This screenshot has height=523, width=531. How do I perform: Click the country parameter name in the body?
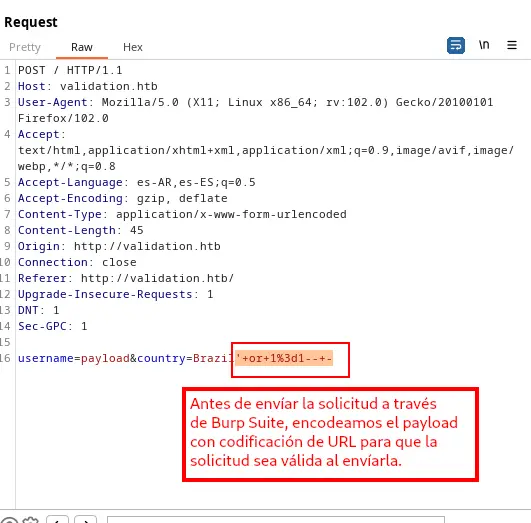coord(161,358)
